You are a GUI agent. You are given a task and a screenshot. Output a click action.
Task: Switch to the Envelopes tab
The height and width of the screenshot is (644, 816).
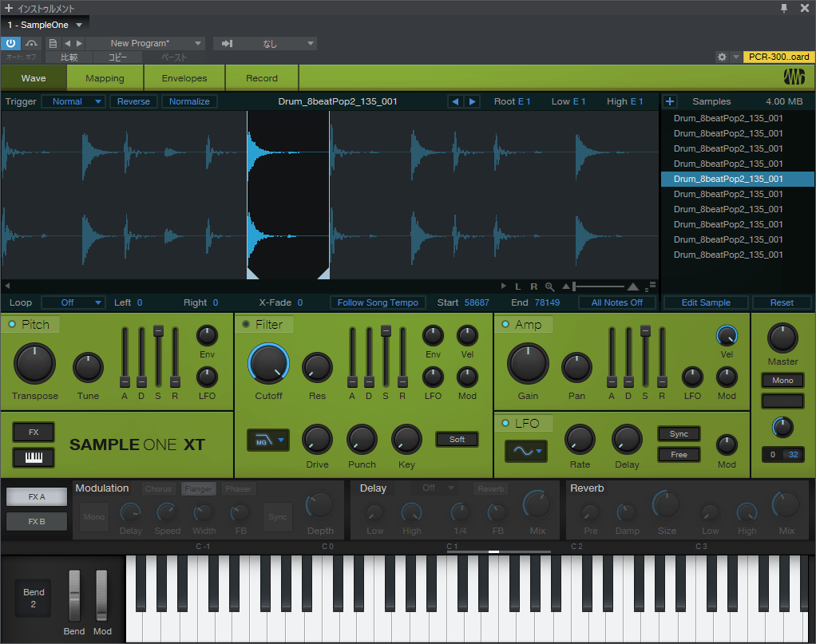tap(184, 78)
